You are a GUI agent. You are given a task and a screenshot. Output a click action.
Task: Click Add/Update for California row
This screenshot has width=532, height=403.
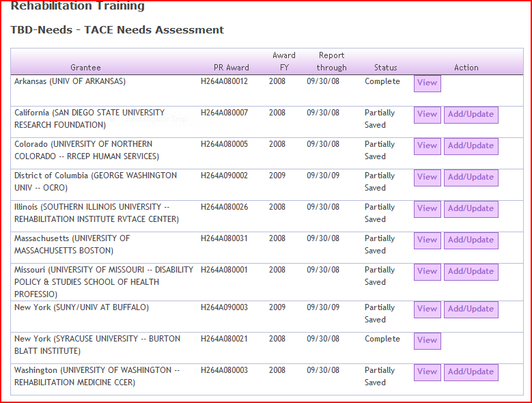[x=471, y=115]
